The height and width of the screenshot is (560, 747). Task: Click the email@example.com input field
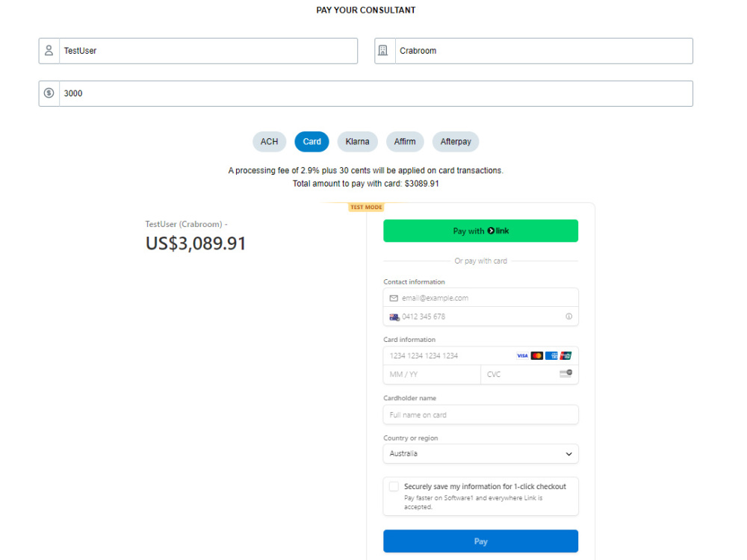coord(480,298)
